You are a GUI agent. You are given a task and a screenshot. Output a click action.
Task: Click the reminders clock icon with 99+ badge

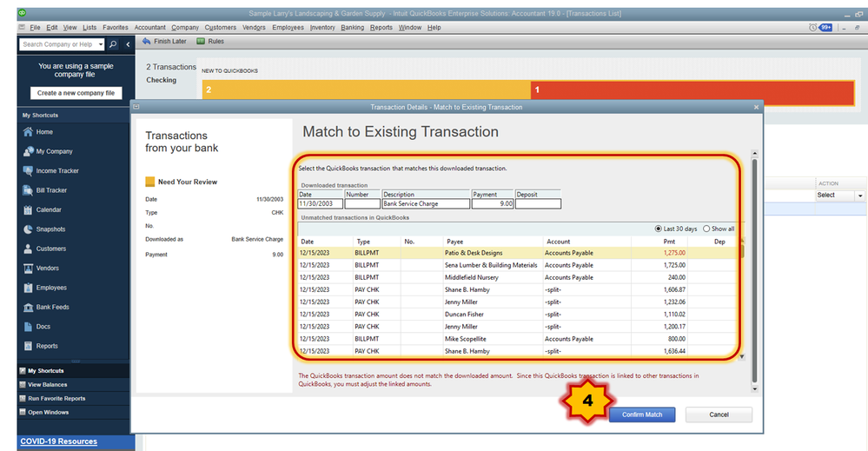(820, 27)
